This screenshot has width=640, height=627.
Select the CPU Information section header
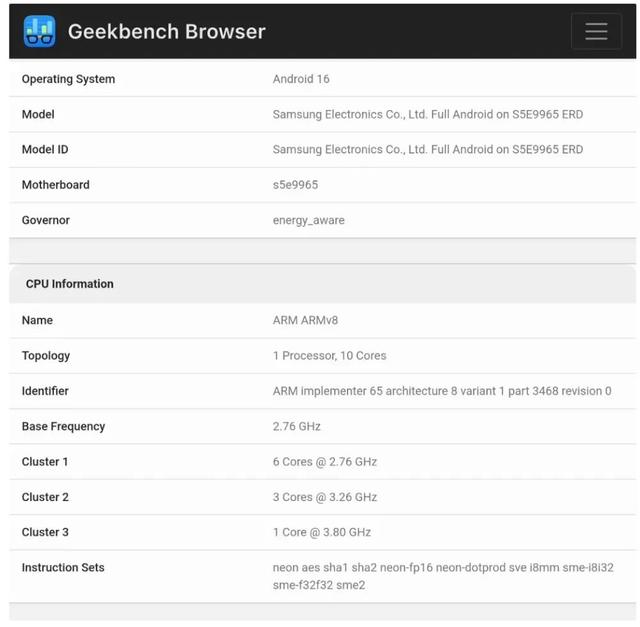(70, 284)
